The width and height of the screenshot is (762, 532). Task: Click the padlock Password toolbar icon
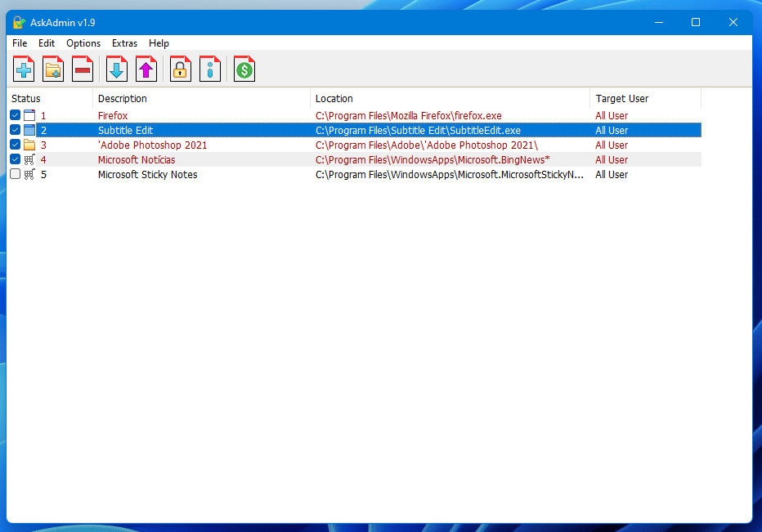tap(181, 69)
